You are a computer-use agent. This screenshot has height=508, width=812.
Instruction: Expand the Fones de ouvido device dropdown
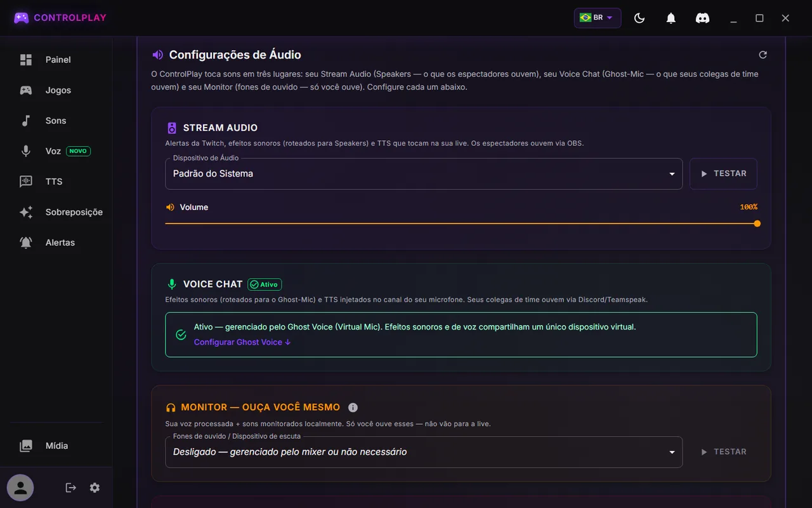tap(424, 451)
